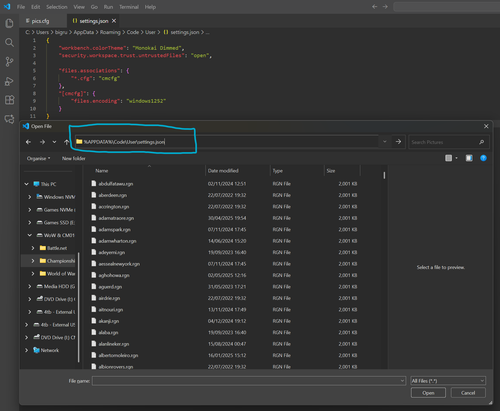
Task: Open the All Files type dropdown
Action: [448, 381]
